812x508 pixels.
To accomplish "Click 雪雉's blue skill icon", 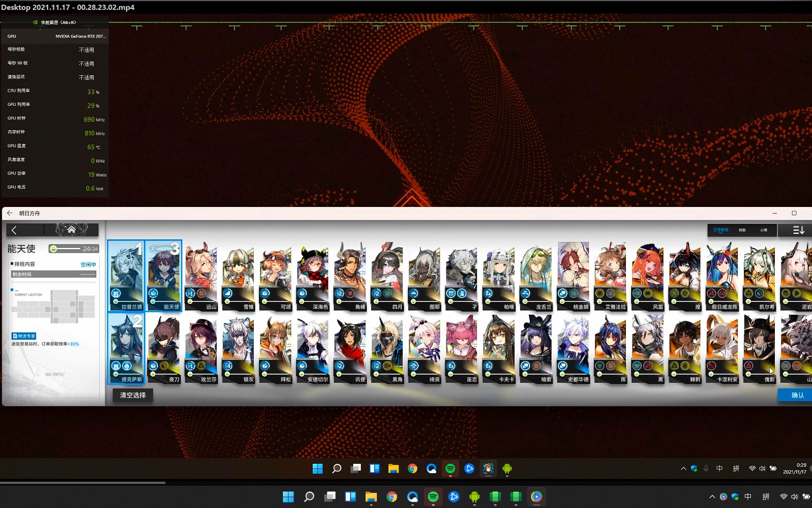I will pos(228,294).
